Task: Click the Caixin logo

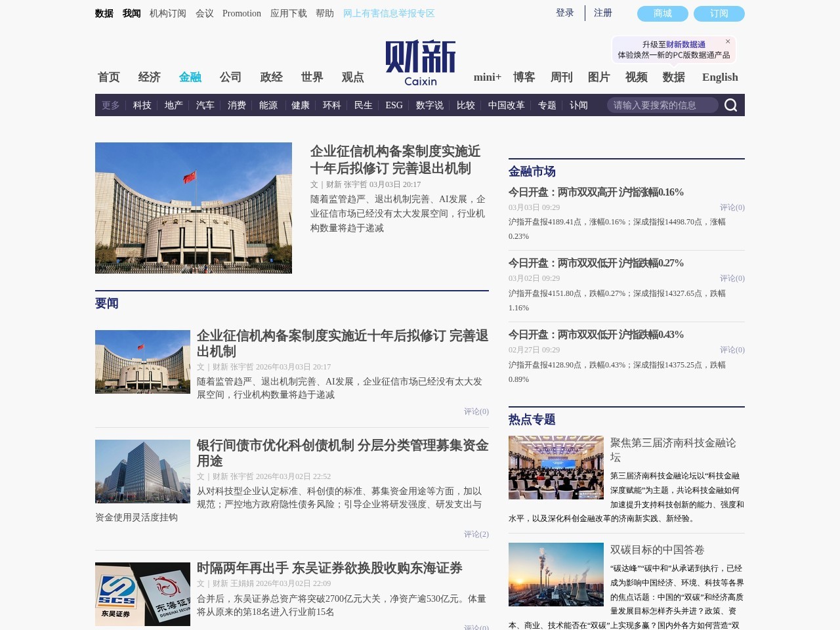Action: [x=420, y=62]
